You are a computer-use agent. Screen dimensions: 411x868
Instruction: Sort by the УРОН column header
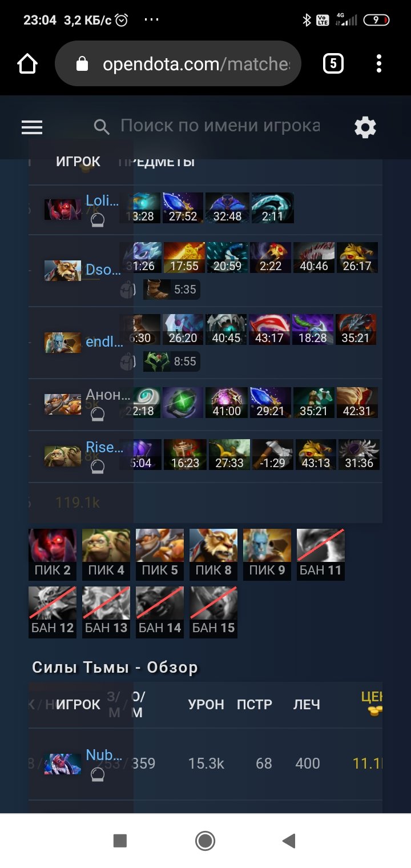pyautogui.click(x=206, y=705)
